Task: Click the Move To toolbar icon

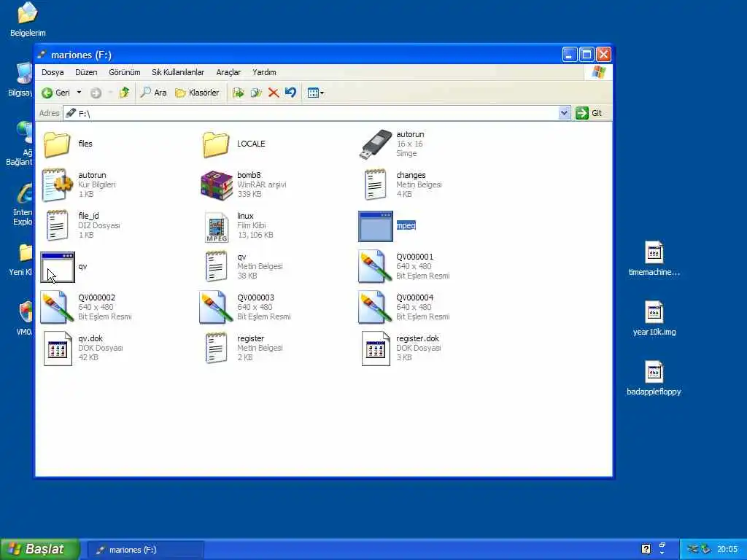Action: pos(239,93)
